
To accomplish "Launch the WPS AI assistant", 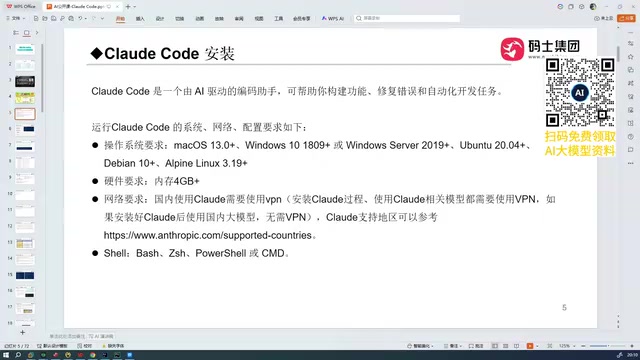I will (333, 19).
